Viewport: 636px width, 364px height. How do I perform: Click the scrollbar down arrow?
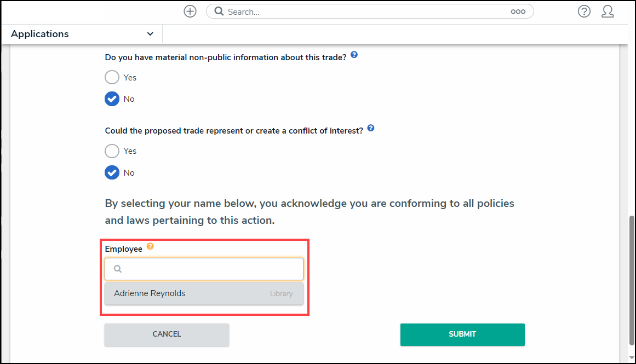[x=632, y=359]
